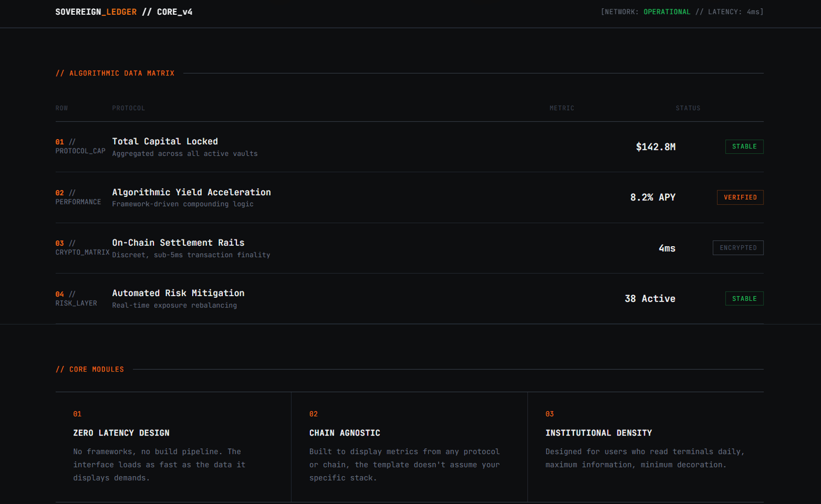
Task: Click the STABLE badge for Automated Risk Mitigation
Action: [744, 299]
